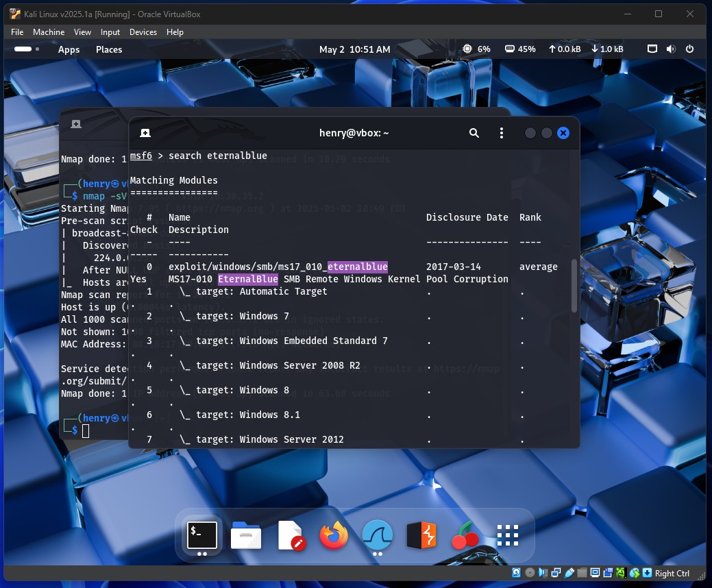This screenshot has height=588, width=712.
Task: Open the terminal three-dot options menu
Action: point(502,133)
